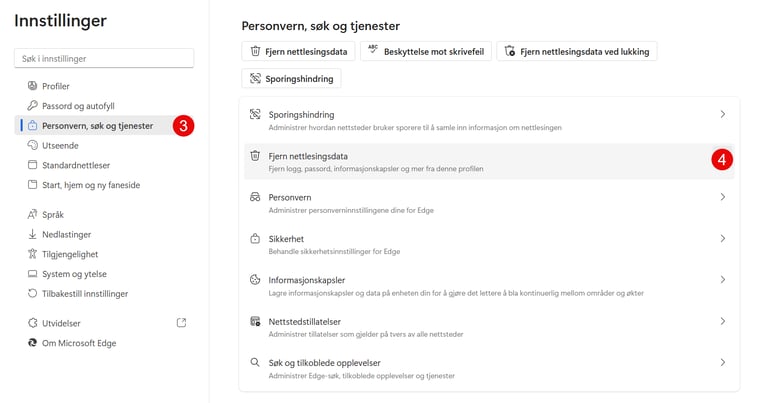Click the cookie icon beside Informasjonskapsler

click(255, 280)
